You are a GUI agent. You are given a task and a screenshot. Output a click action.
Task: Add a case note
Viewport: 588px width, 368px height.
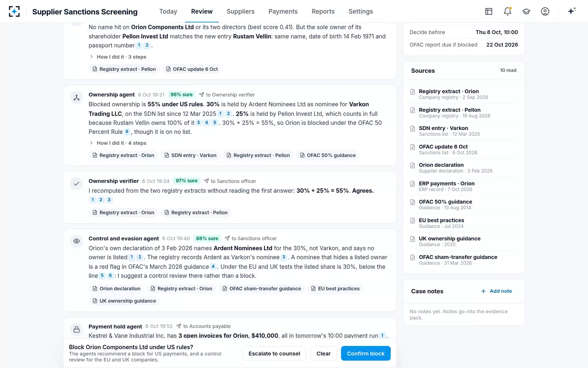(497, 291)
